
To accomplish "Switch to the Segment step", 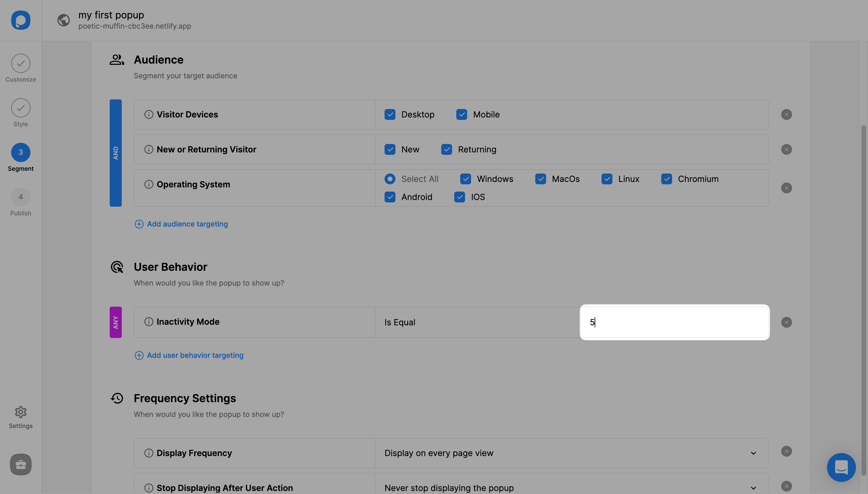I will click(x=20, y=152).
